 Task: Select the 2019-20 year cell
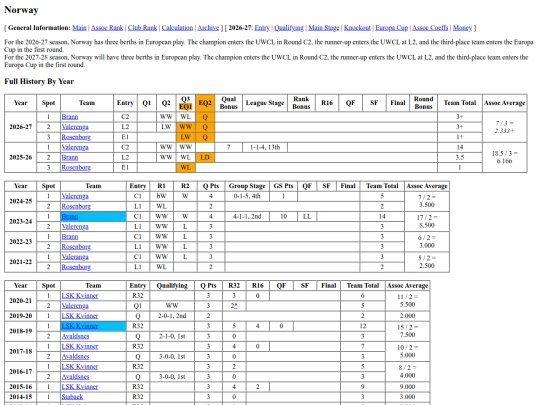(21, 316)
